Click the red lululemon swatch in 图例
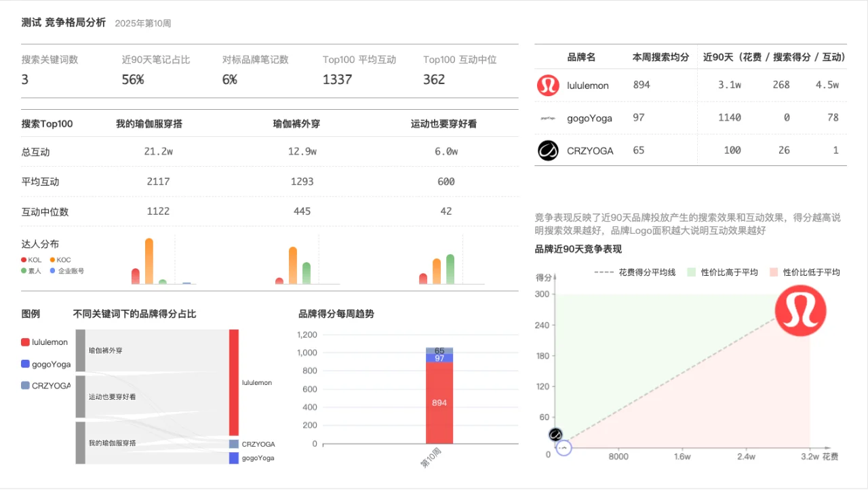 click(25, 342)
